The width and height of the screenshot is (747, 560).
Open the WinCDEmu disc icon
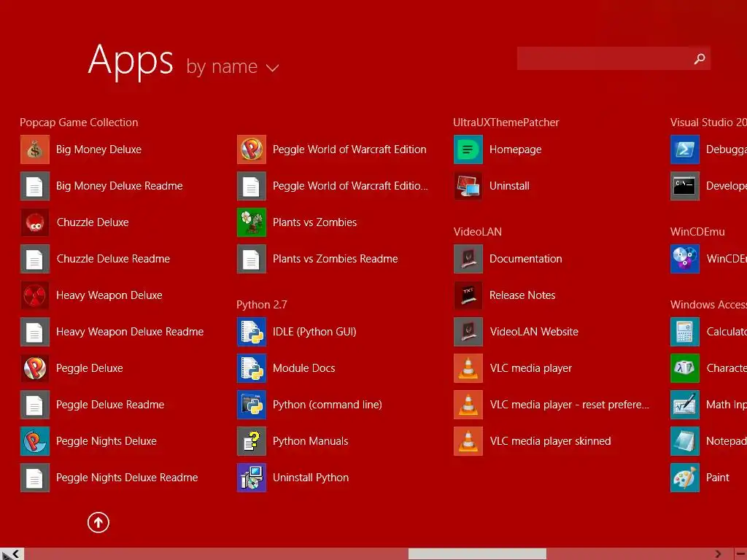click(685, 259)
